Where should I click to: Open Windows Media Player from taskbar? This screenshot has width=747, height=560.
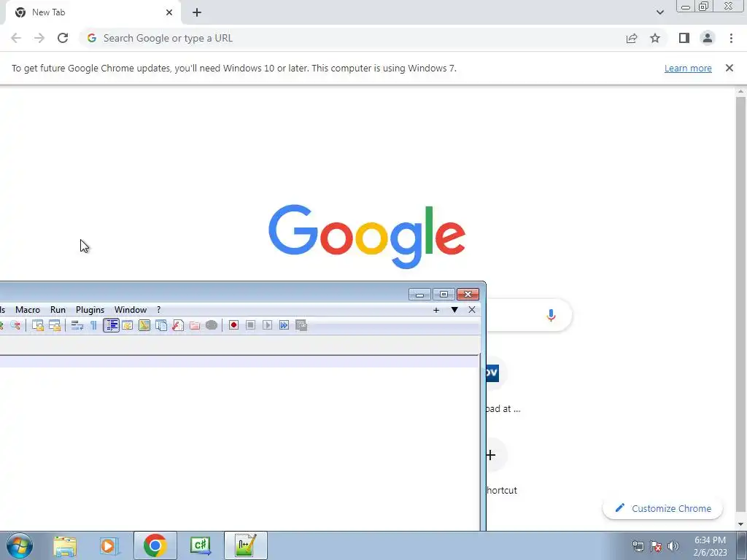click(109, 545)
